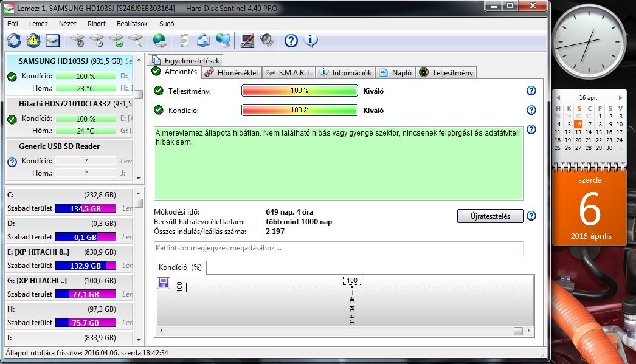Click the comment field Kattintson megjegyzés megadásához
636x364 pixels.
pos(338,248)
